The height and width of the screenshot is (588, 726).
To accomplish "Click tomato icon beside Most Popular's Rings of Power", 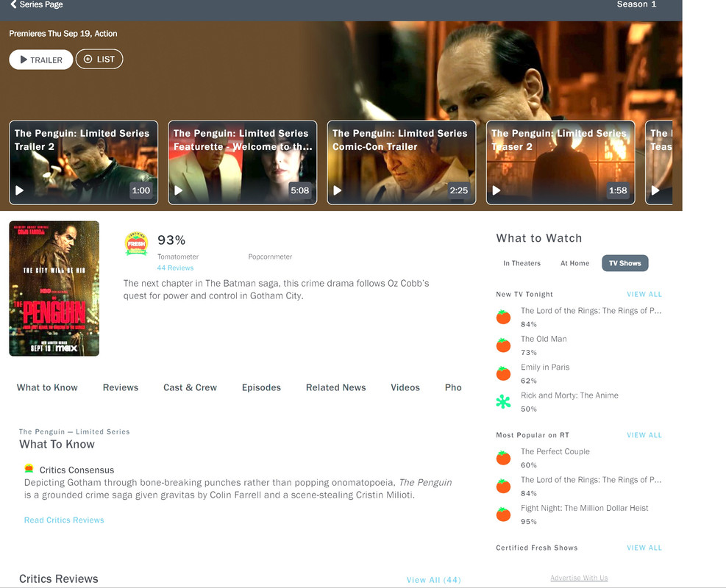I will tap(503, 487).
